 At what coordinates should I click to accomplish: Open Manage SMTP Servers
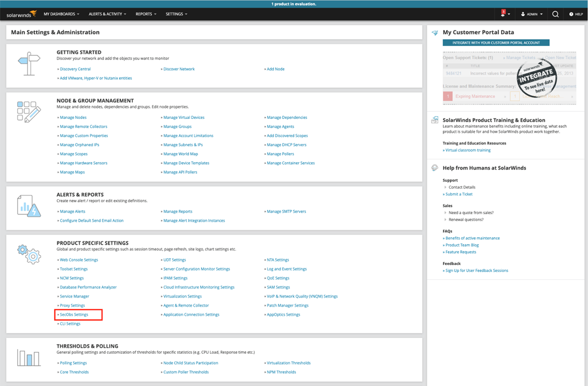coord(286,211)
